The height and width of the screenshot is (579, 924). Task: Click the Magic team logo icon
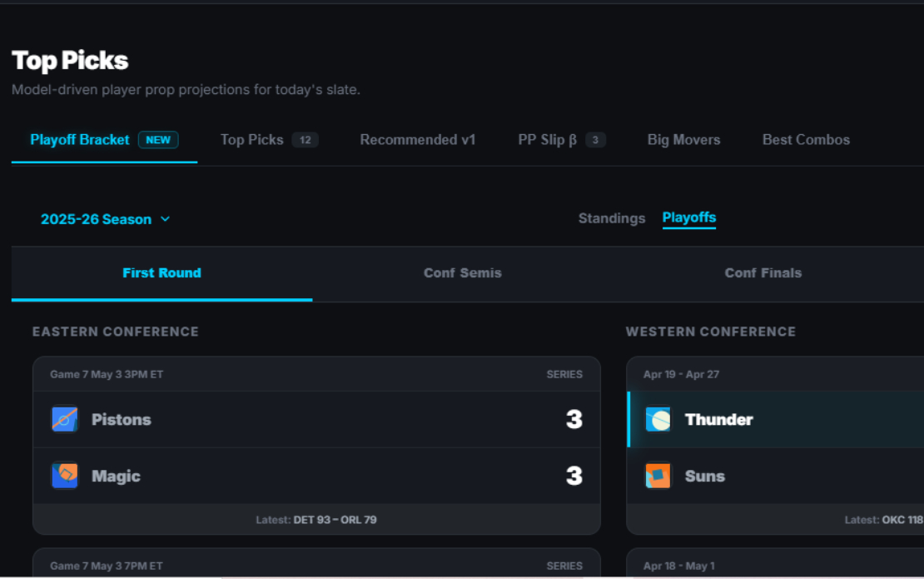(65, 475)
